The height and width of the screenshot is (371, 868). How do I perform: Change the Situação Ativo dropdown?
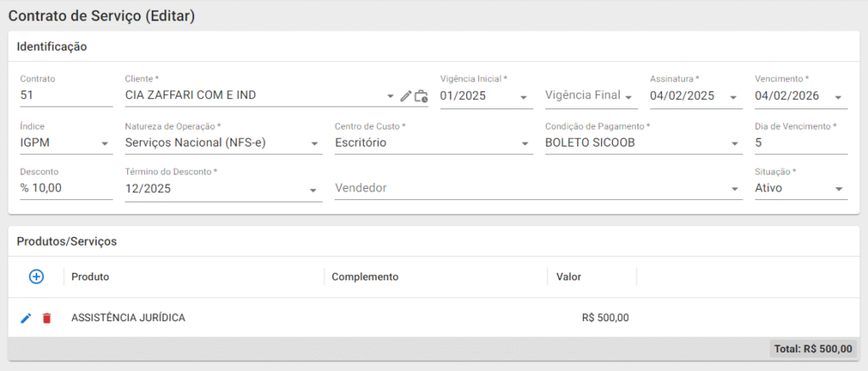click(x=838, y=189)
